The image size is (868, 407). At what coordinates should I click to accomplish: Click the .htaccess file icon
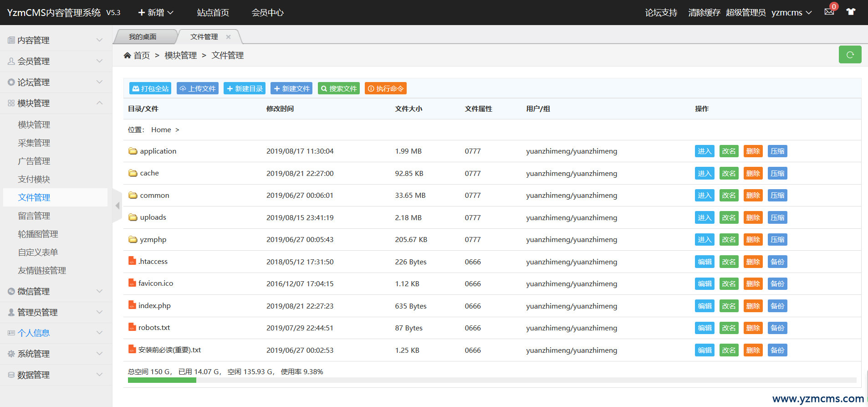tap(132, 261)
